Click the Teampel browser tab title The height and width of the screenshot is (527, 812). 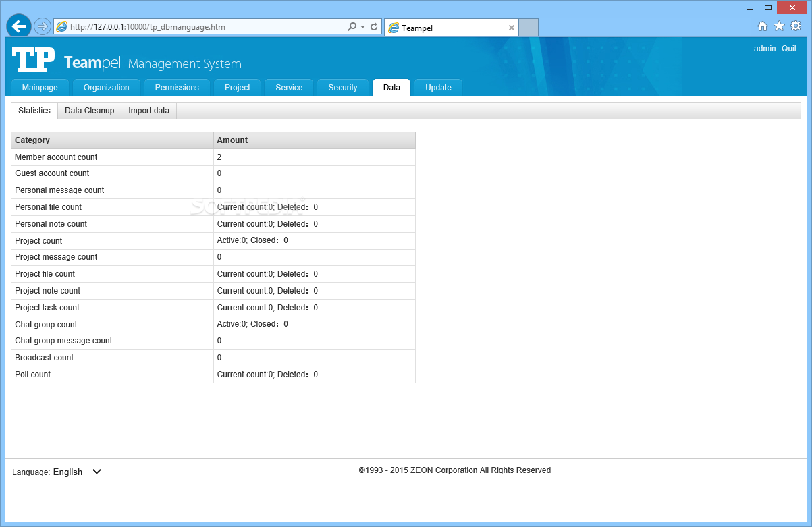tap(417, 28)
